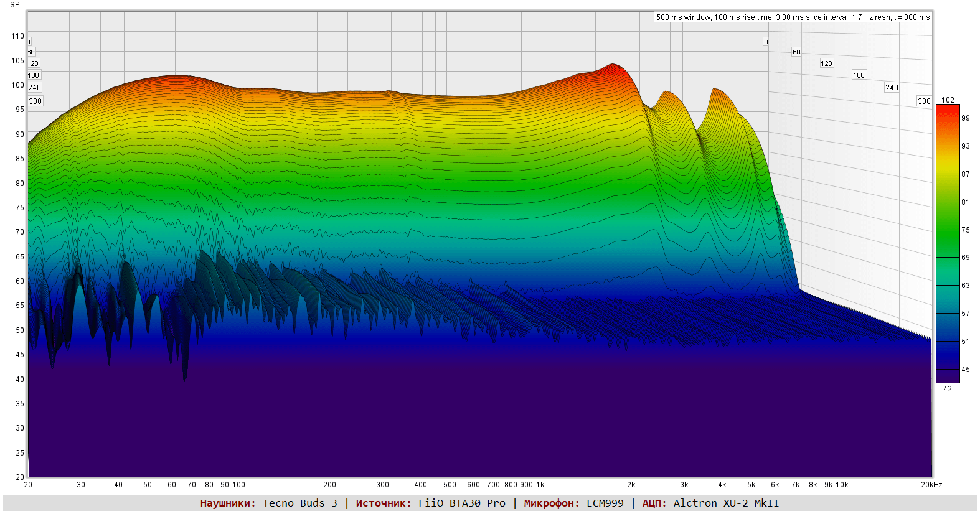This screenshot has height=514, width=980.
Task: Select the 8k label on the frequency axis
Action: 813,485
